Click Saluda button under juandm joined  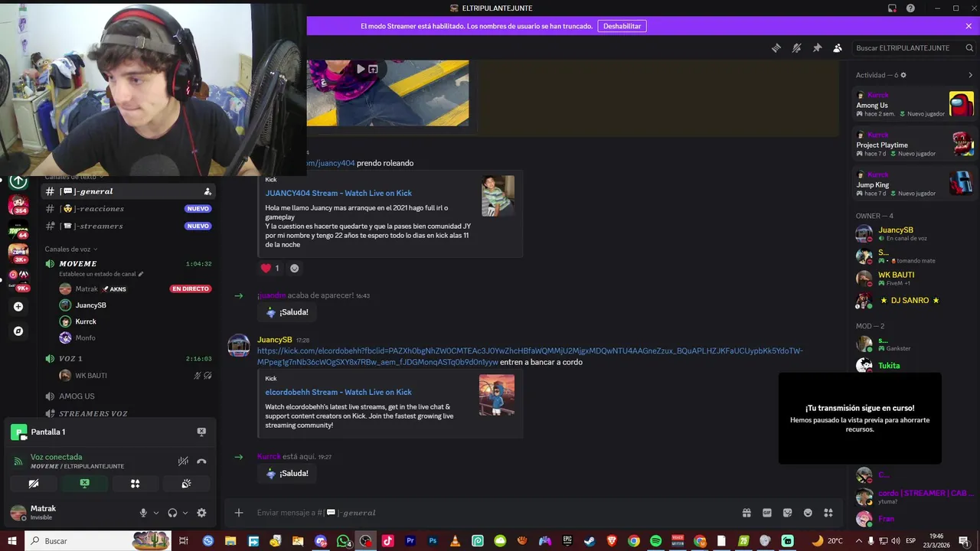[x=287, y=312]
